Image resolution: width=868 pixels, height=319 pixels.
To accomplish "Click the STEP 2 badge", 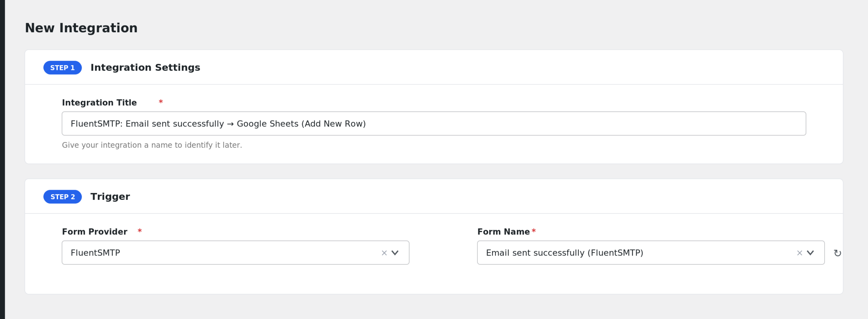I will pos(62,197).
